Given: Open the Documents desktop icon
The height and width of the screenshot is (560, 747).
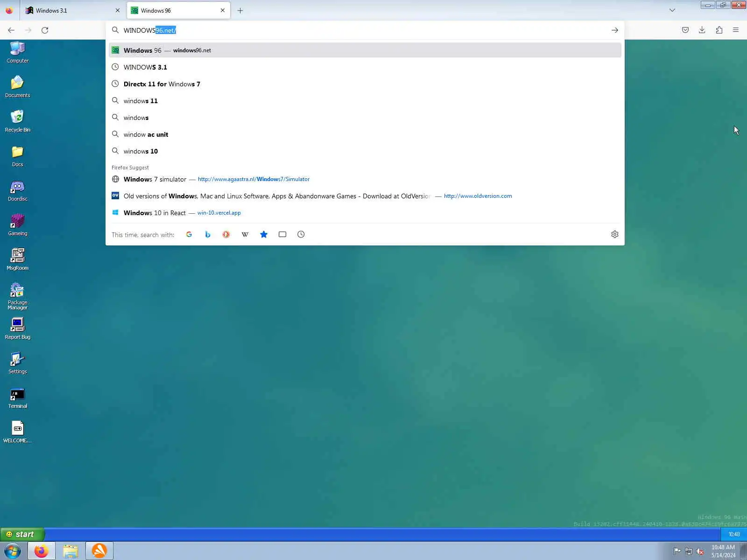Looking at the screenshot, I should click(17, 86).
